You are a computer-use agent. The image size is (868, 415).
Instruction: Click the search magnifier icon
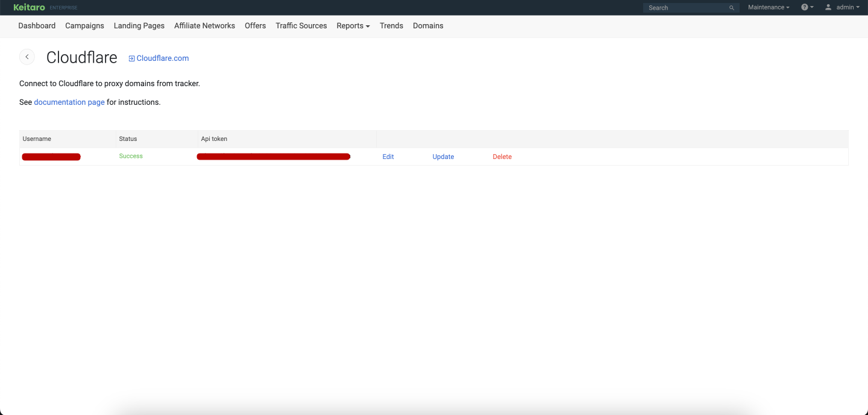tap(732, 8)
